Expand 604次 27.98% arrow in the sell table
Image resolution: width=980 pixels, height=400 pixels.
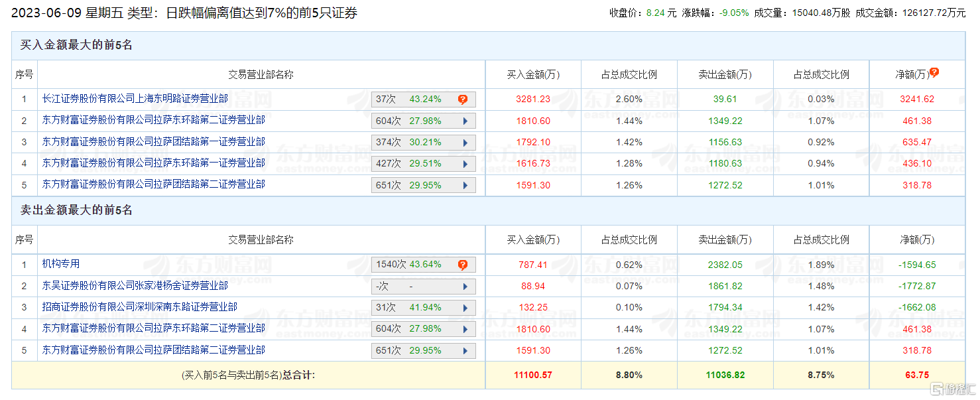click(x=465, y=329)
